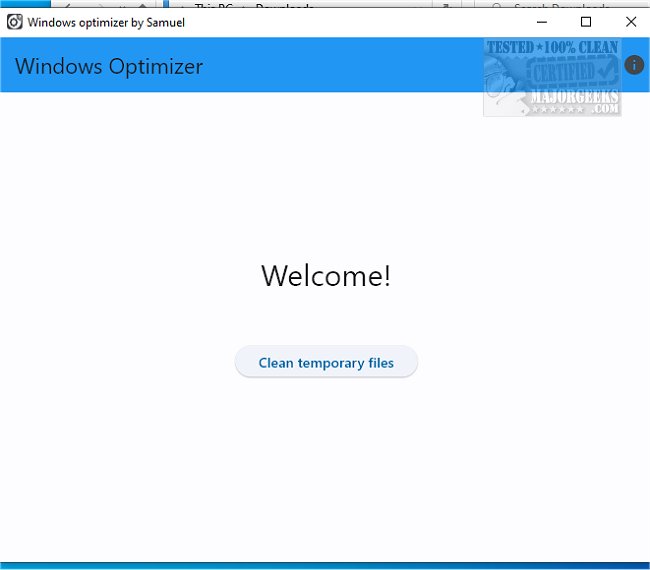
Task: Click the Windows Optimizer header title
Action: [109, 66]
